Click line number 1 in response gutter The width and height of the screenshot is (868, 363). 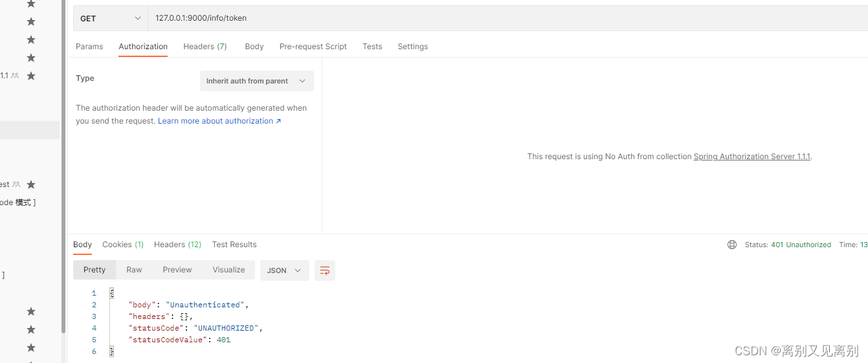coord(94,293)
